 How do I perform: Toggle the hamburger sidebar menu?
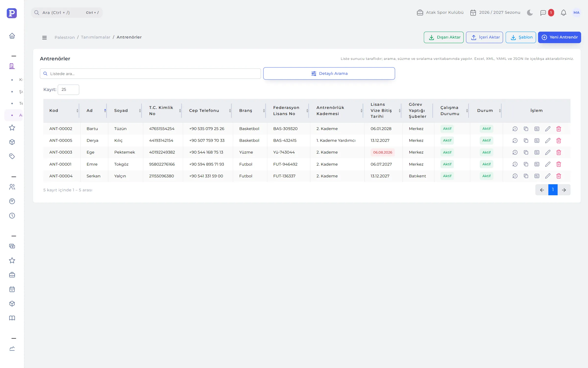[x=44, y=38]
